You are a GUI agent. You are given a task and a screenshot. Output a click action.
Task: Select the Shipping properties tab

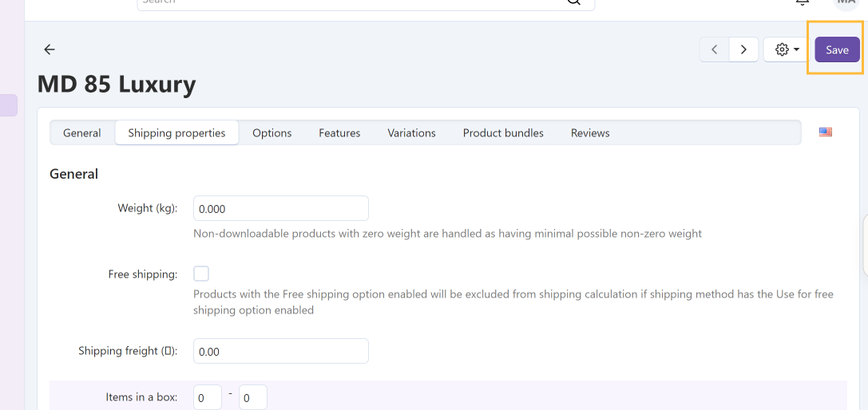click(x=176, y=132)
